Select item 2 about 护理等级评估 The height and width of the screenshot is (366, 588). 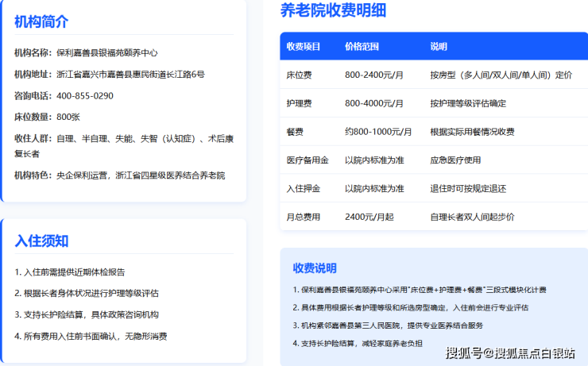(87, 293)
